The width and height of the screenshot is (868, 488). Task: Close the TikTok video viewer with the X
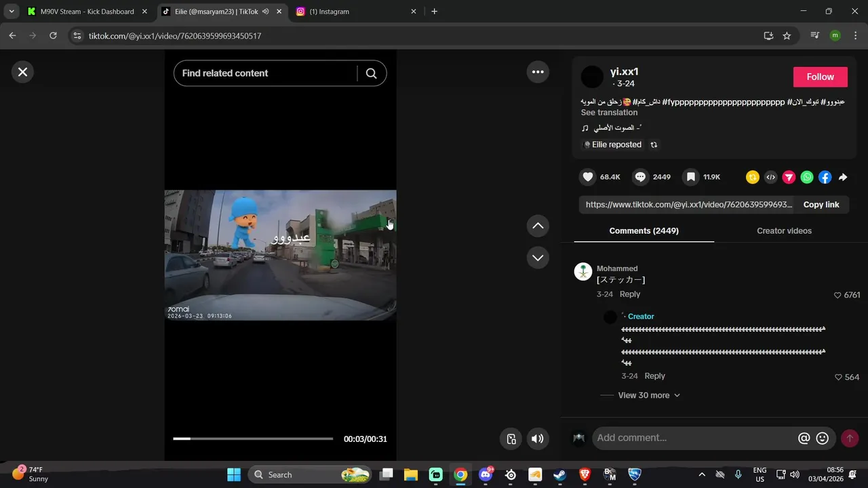tap(22, 72)
